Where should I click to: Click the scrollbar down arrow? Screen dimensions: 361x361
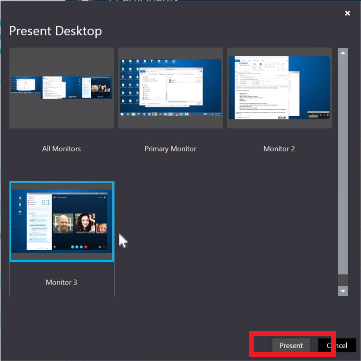343,291
